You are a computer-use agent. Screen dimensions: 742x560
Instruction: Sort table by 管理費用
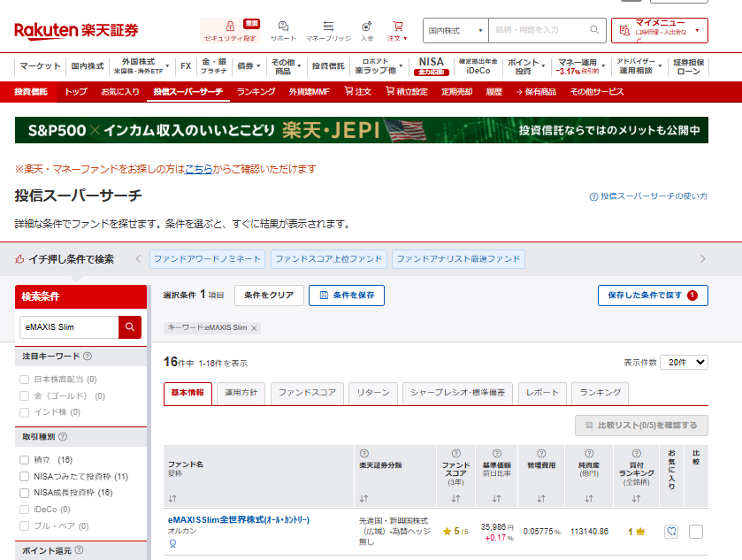point(541,498)
